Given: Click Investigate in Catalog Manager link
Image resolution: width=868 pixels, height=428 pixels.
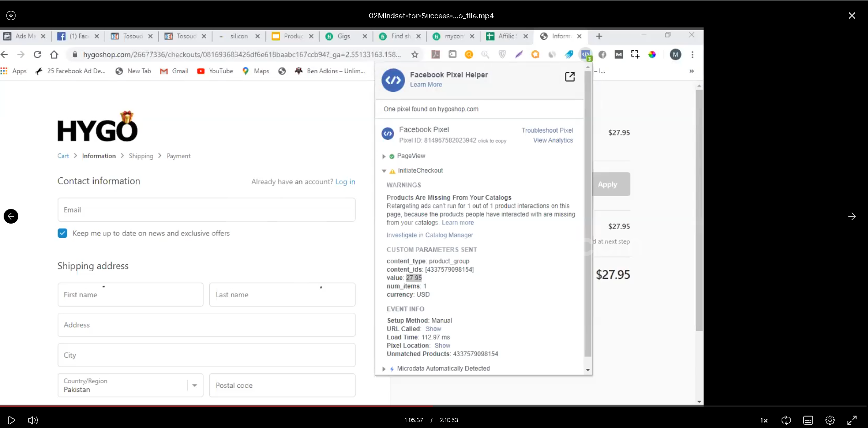Looking at the screenshot, I should coord(430,235).
